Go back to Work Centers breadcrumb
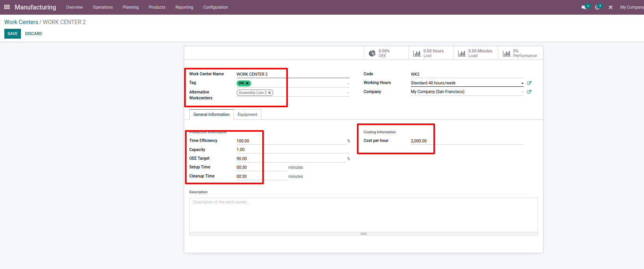 tap(21, 22)
